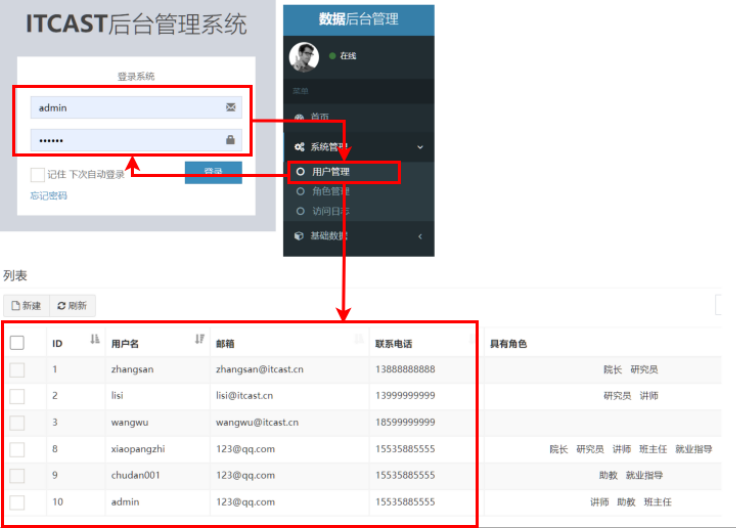Collapse the 系统管理 menu chevron
This screenshot has width=736, height=528.
(419, 147)
